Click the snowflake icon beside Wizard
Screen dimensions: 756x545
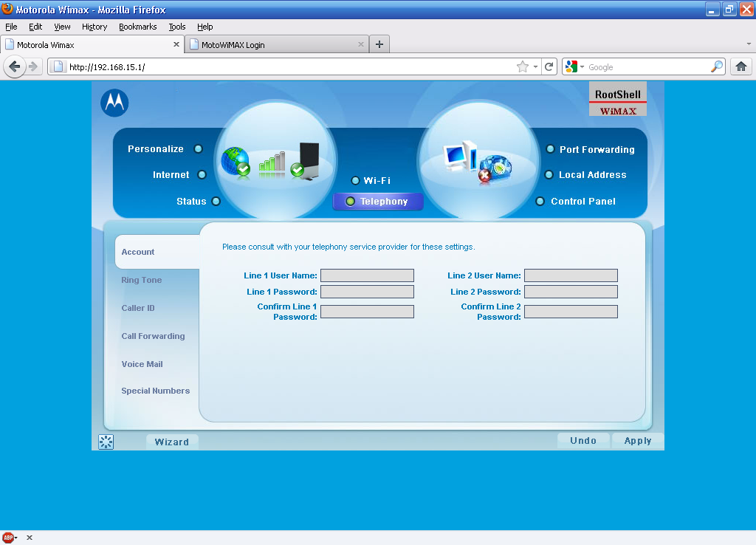click(106, 442)
